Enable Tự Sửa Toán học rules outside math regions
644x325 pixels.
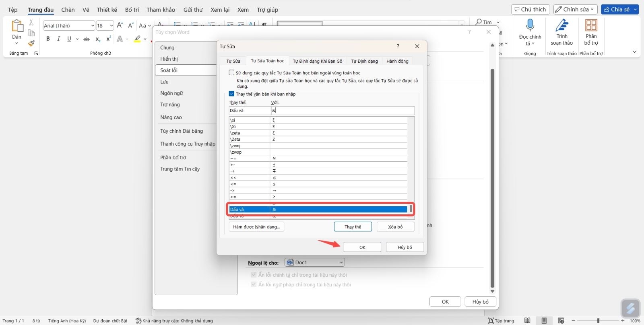[231, 73]
